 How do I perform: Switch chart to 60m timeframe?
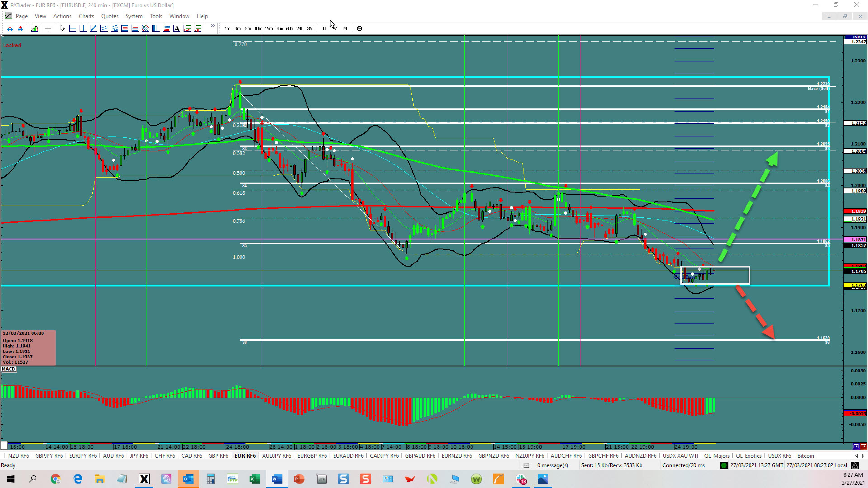pyautogui.click(x=289, y=29)
